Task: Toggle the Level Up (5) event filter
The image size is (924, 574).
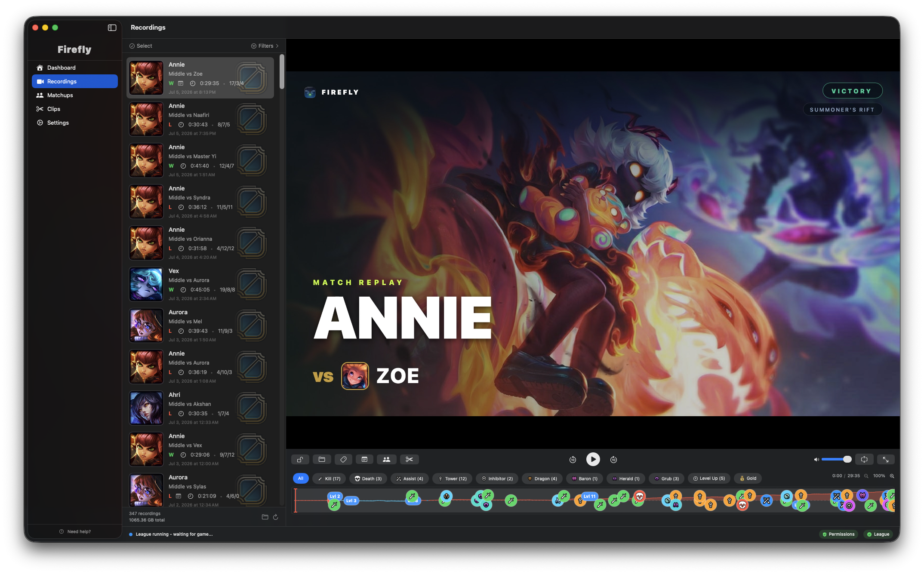Action: coord(709,479)
